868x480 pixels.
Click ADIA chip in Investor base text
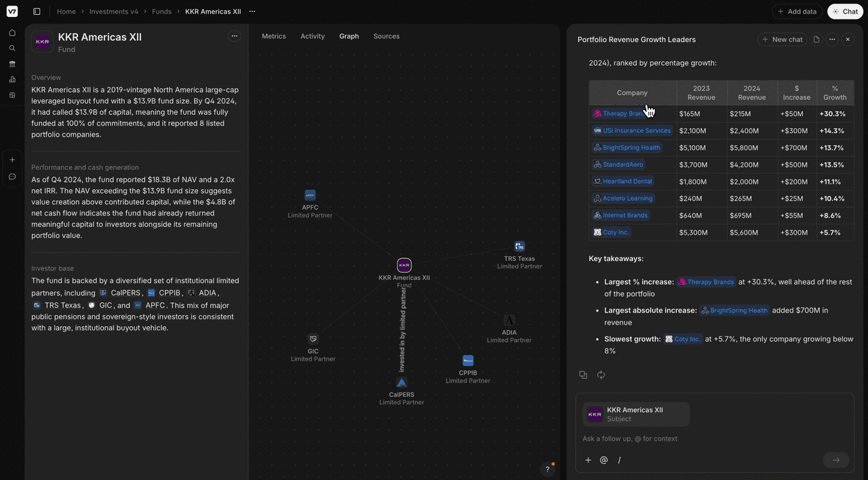[x=202, y=293]
